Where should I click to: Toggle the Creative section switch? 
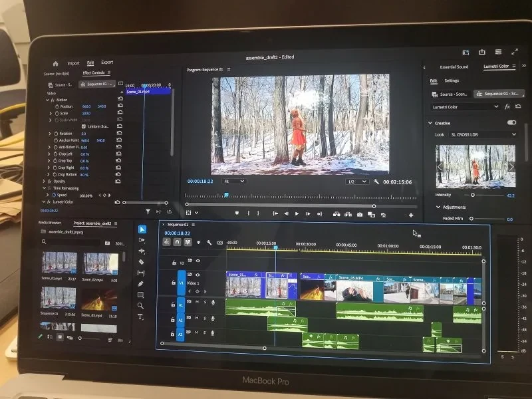(x=512, y=122)
